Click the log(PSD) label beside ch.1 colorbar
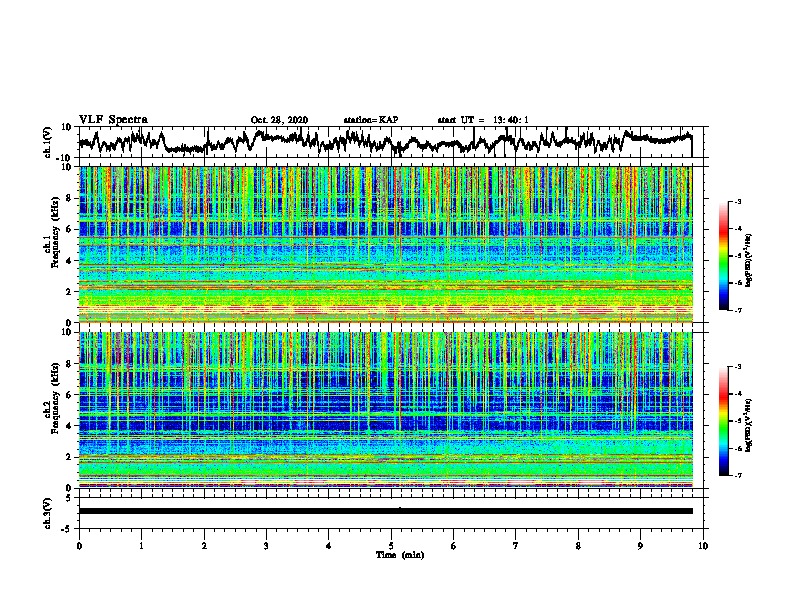Screen dimensions: 792x612 pos(749,261)
